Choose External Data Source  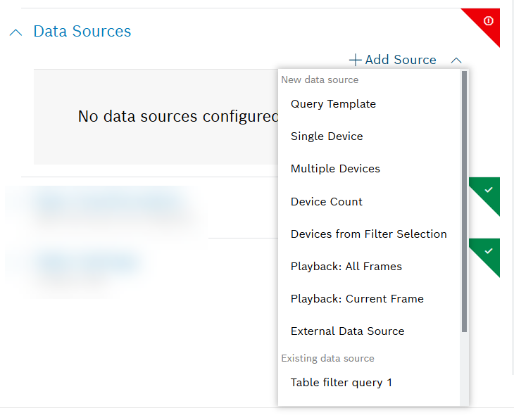pyautogui.click(x=347, y=331)
